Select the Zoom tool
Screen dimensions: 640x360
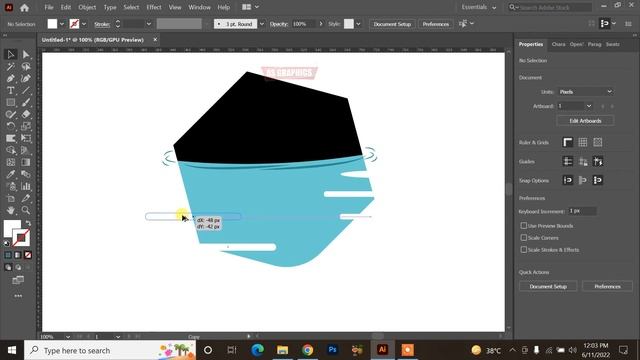pos(26,210)
